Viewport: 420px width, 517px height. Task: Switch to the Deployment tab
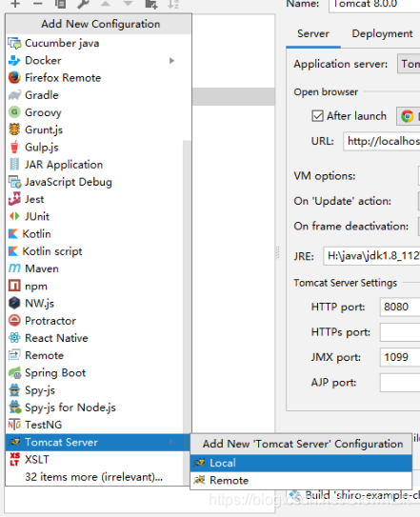[382, 33]
